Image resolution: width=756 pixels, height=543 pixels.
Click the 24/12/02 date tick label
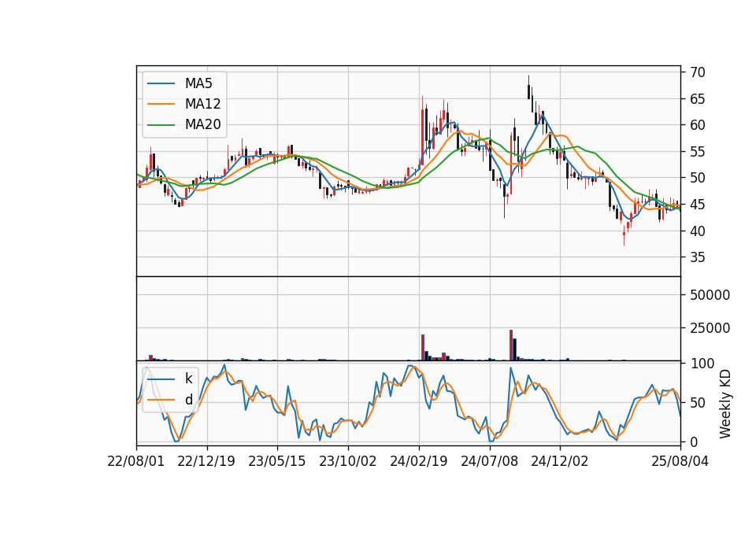(560, 461)
